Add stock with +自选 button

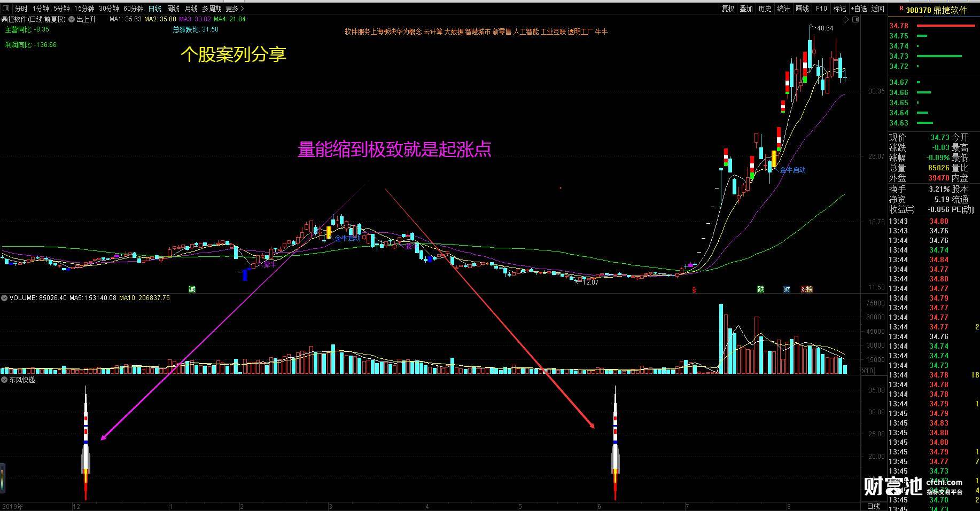click(x=859, y=9)
